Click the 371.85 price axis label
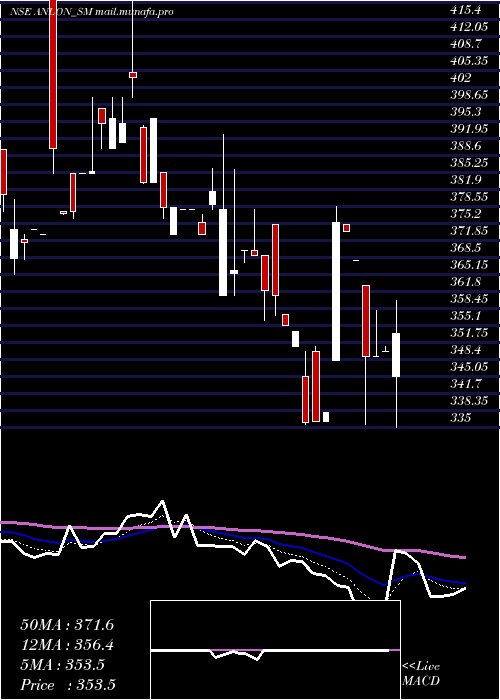Viewport: 500px width, 700px height. pos(468,231)
